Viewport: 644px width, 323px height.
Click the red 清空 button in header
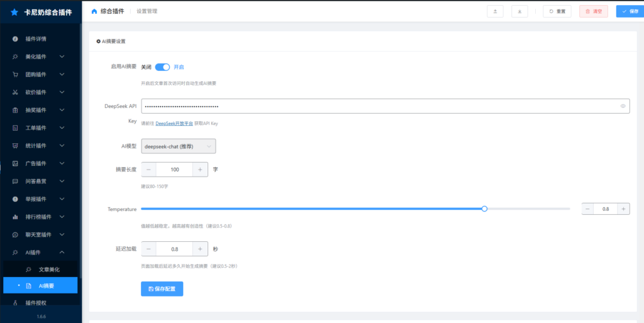[x=593, y=11]
